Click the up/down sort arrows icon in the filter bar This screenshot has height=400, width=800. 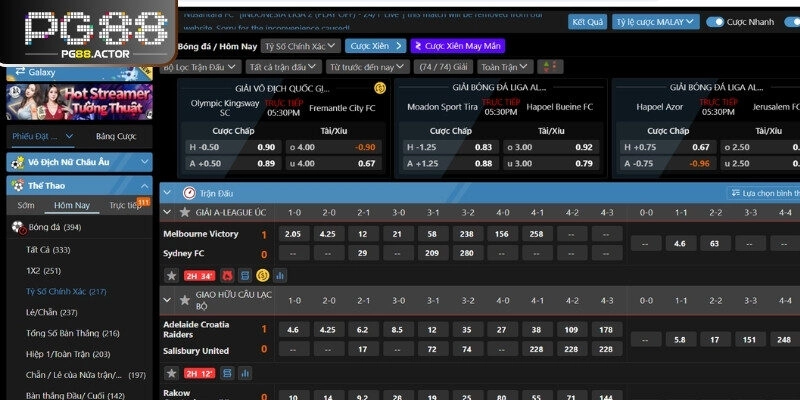pos(549,67)
